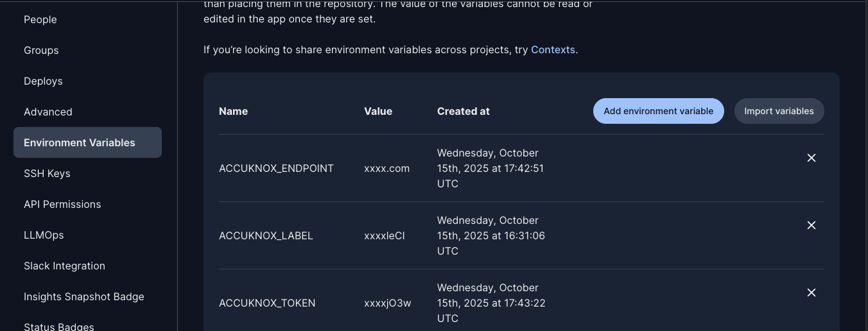View the Insights Snapshot Badge page

click(84, 296)
